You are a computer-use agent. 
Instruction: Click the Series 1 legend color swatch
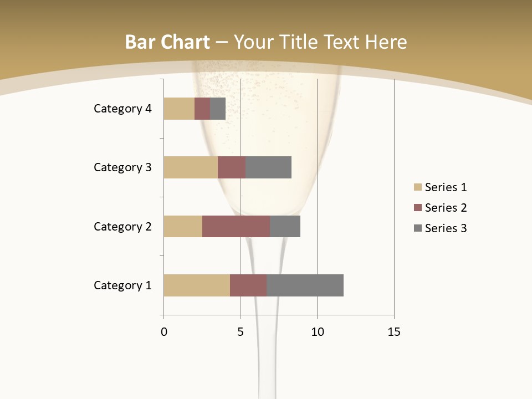pos(417,187)
